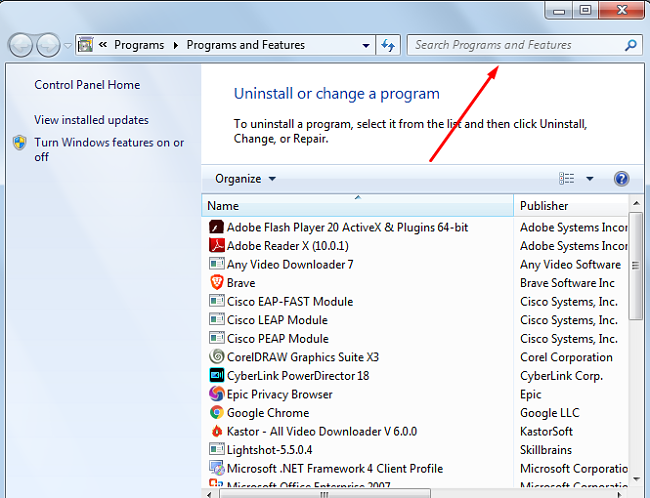This screenshot has height=498, width=650.
Task: Click the Adobe Reader X icon
Action: 216,245
